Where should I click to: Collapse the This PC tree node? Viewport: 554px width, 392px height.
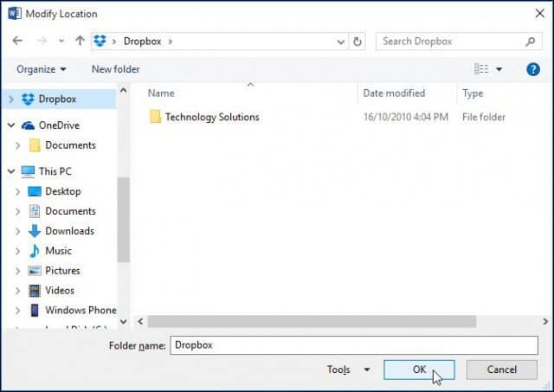tap(11, 171)
